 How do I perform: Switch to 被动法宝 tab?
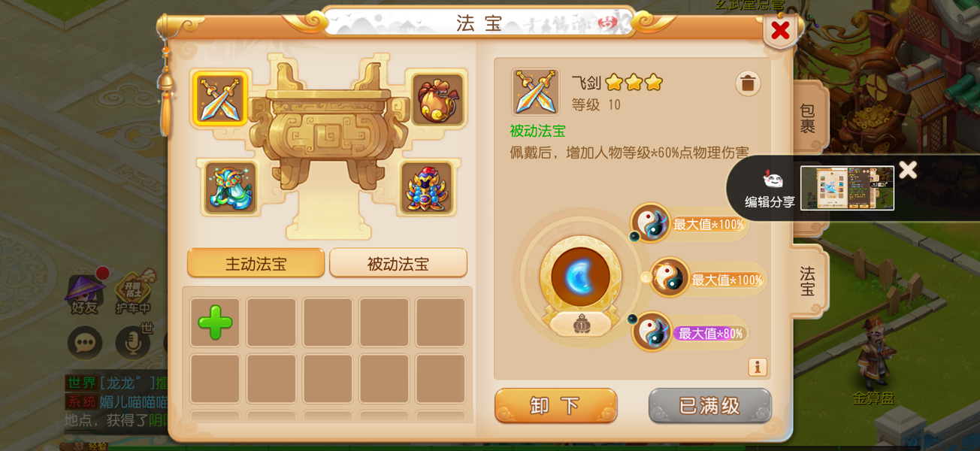(x=398, y=263)
